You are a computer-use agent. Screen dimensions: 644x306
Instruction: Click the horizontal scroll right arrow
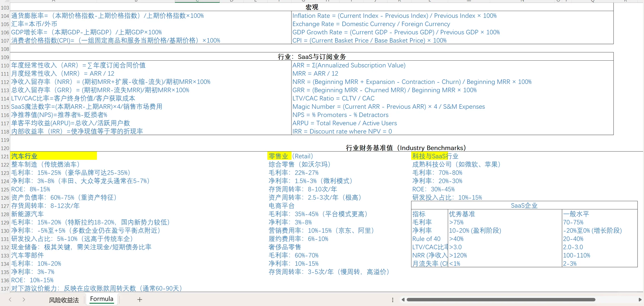tap(640, 300)
